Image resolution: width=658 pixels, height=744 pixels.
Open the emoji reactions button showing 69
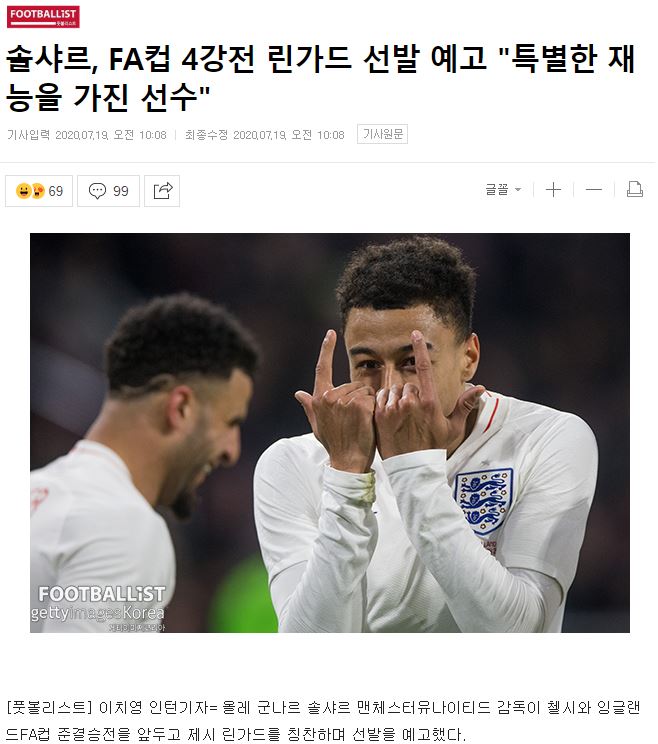tap(39, 191)
